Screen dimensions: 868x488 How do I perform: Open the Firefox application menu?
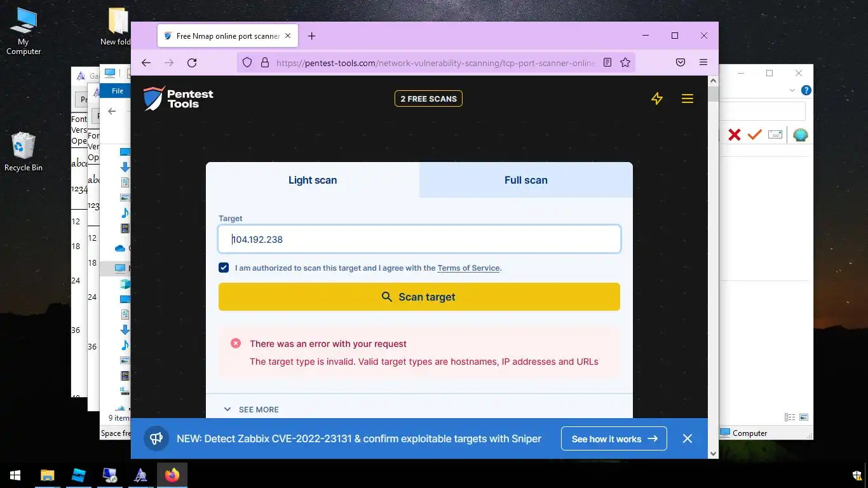[x=703, y=62]
